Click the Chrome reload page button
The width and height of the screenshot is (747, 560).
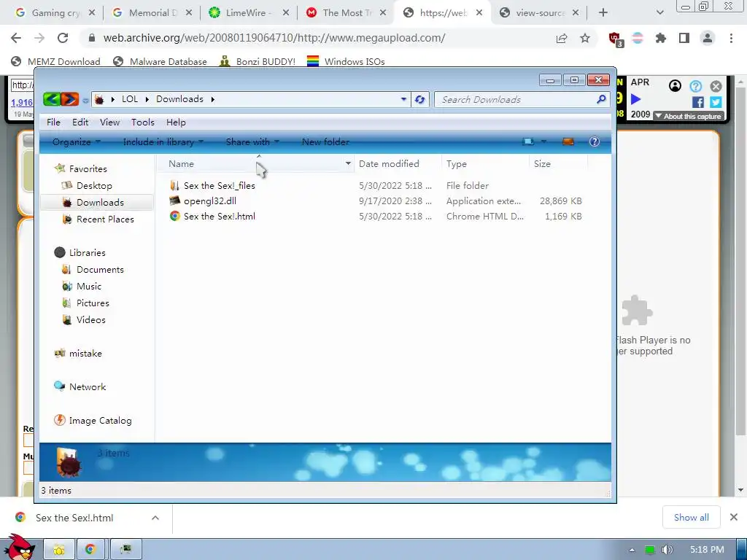point(63,38)
